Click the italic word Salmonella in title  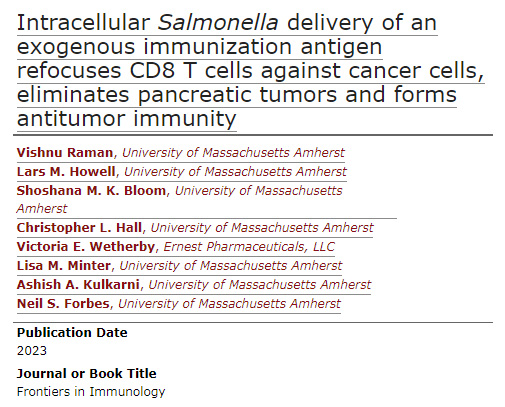point(218,23)
